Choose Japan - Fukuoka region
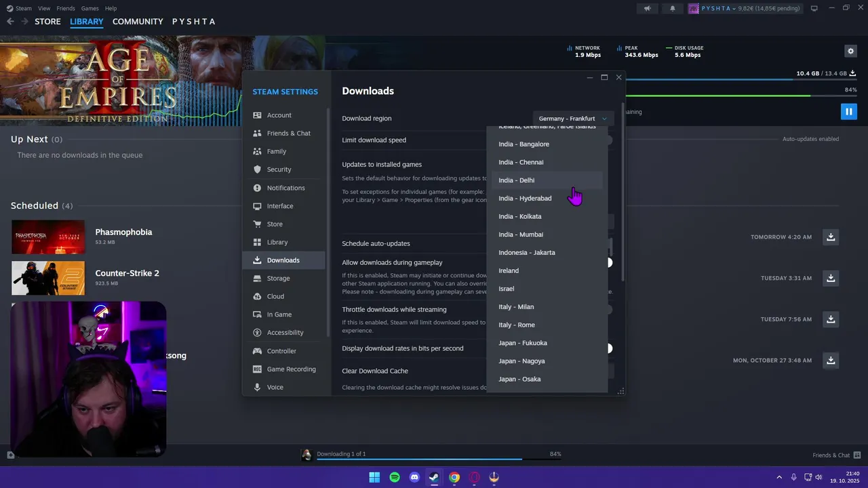The image size is (868, 488). coord(547,343)
